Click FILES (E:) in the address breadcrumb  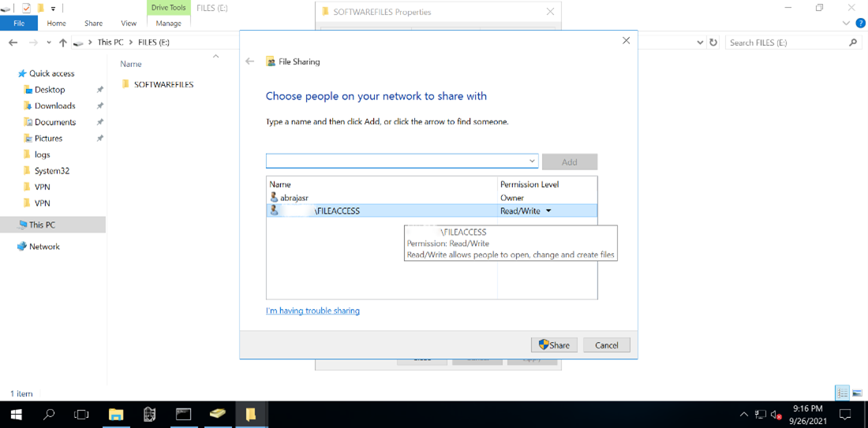(x=154, y=43)
